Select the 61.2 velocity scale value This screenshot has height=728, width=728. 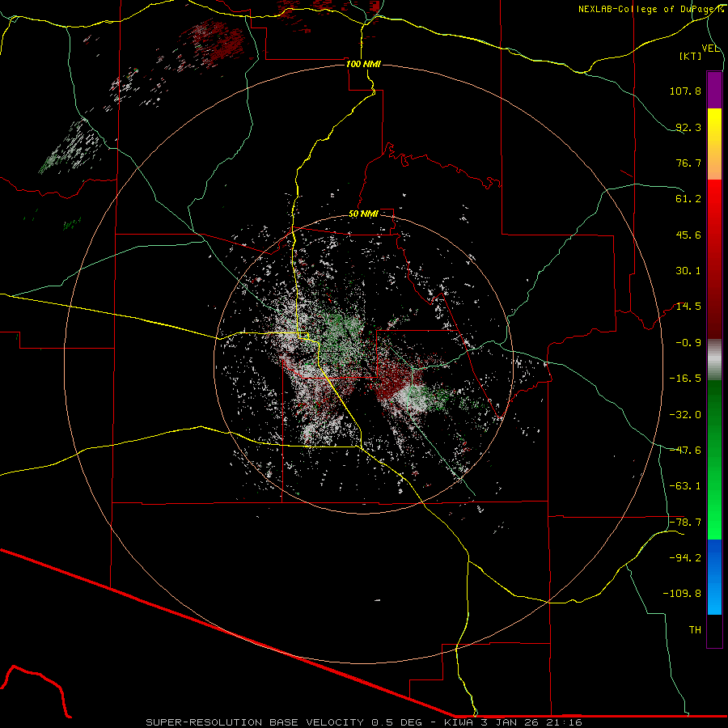point(688,199)
